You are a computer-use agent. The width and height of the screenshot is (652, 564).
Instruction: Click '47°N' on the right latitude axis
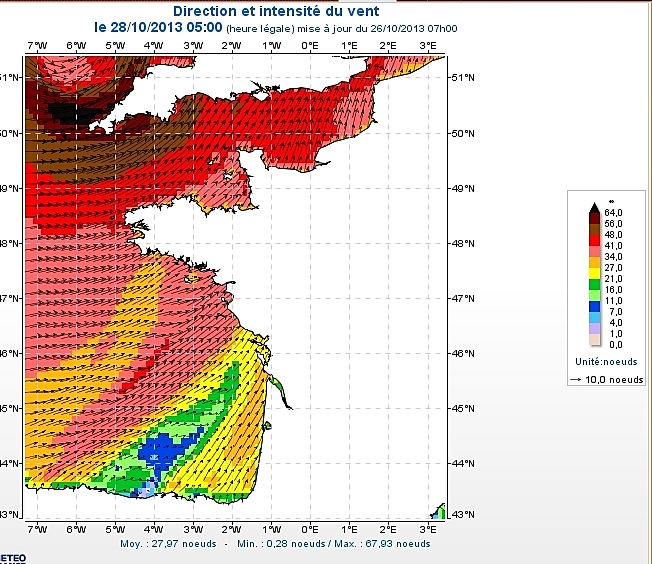point(463,298)
